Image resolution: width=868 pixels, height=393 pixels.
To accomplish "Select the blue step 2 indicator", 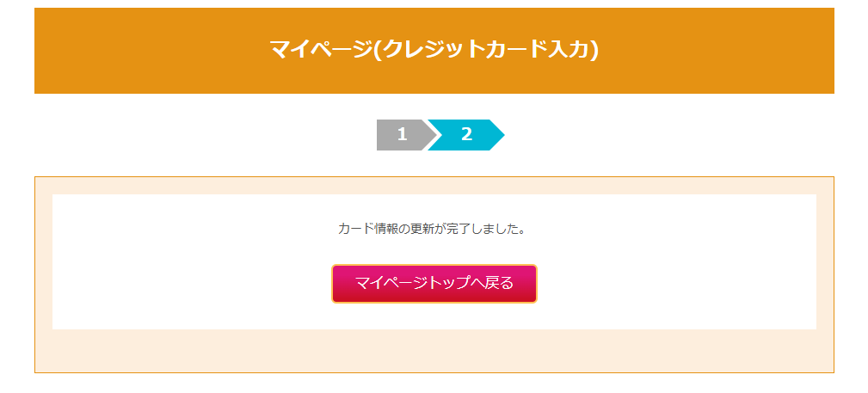I will [465, 135].
